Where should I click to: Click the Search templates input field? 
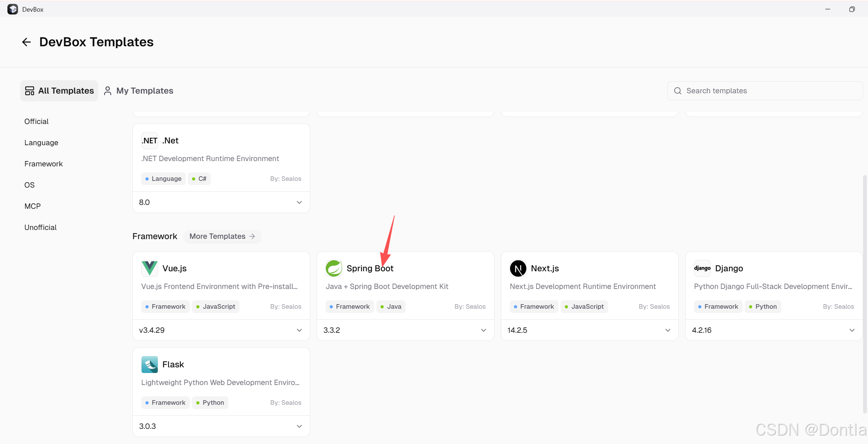(765, 91)
